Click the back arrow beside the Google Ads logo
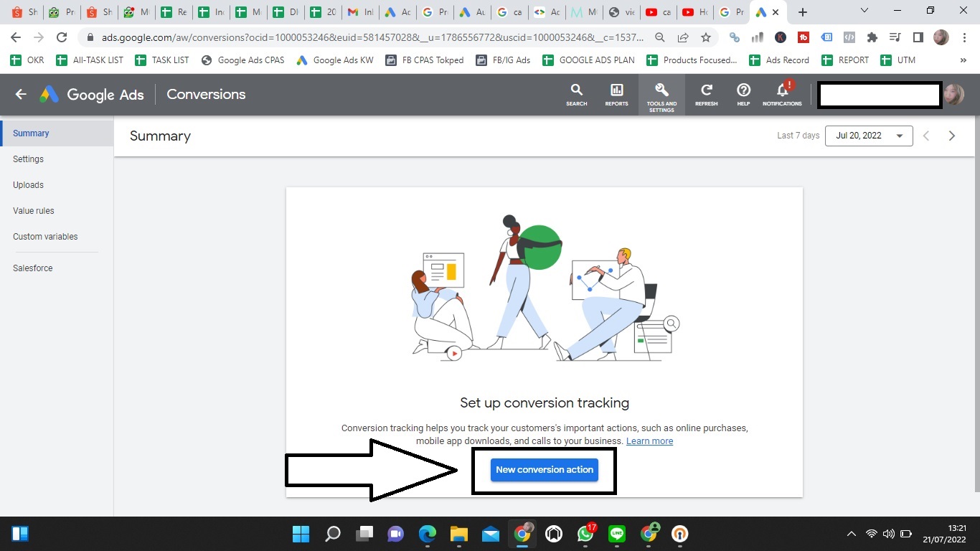Image resolution: width=980 pixels, height=551 pixels. (x=20, y=94)
